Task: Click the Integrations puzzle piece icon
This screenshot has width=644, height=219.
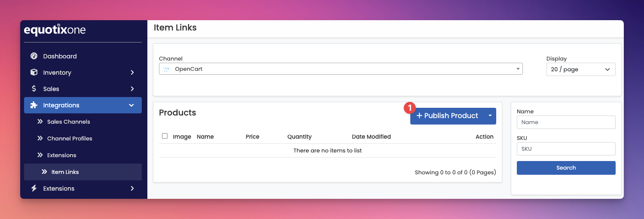Action: tap(34, 105)
